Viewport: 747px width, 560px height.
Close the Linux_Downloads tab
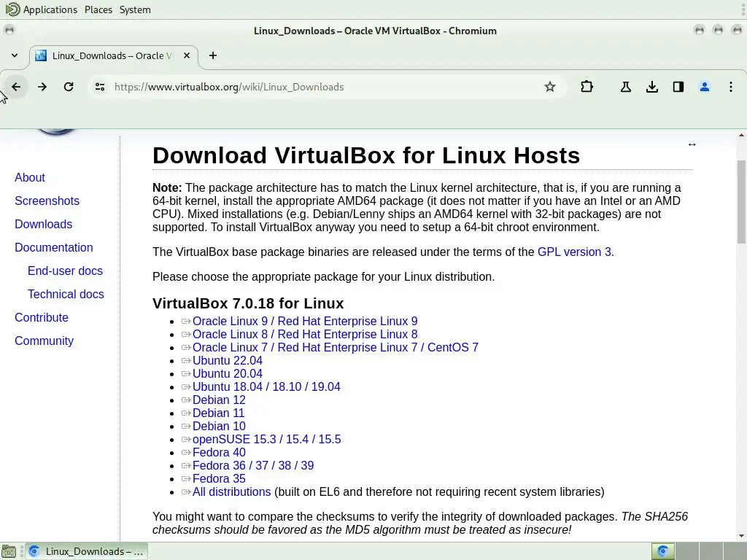click(187, 55)
